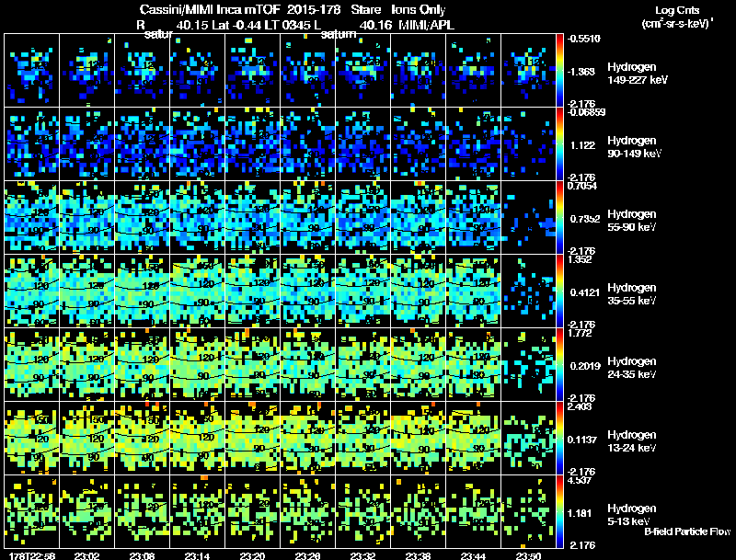Image resolution: width=736 pixels, height=560 pixels.
Task: Select the 149-227 keV panel at 22:56
Action: (32, 71)
